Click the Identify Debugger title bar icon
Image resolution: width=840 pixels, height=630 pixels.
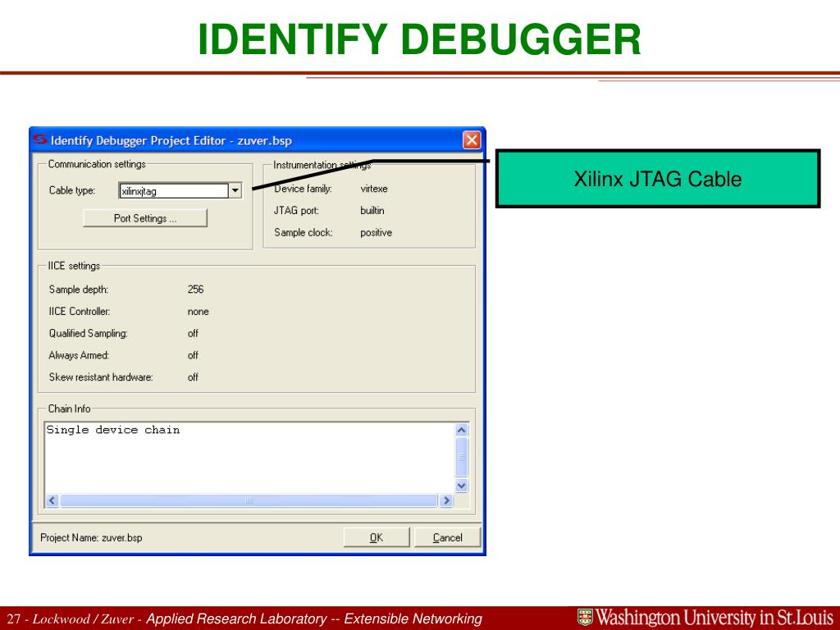39,139
